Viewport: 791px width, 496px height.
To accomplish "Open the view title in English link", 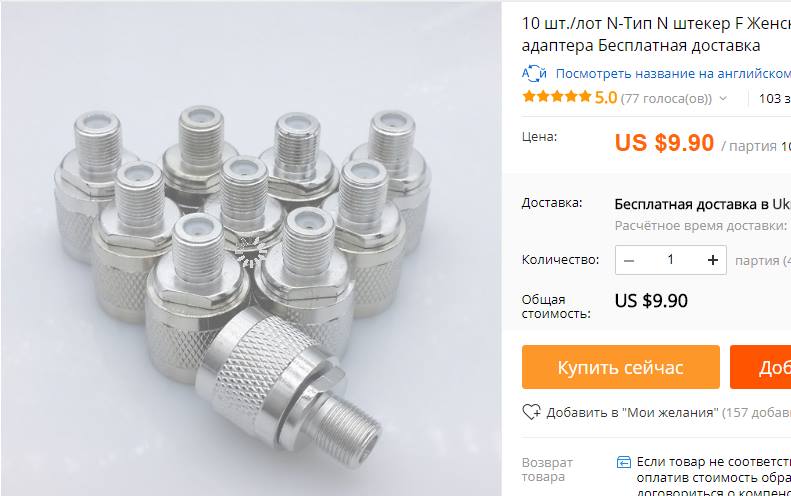I will coord(673,74).
